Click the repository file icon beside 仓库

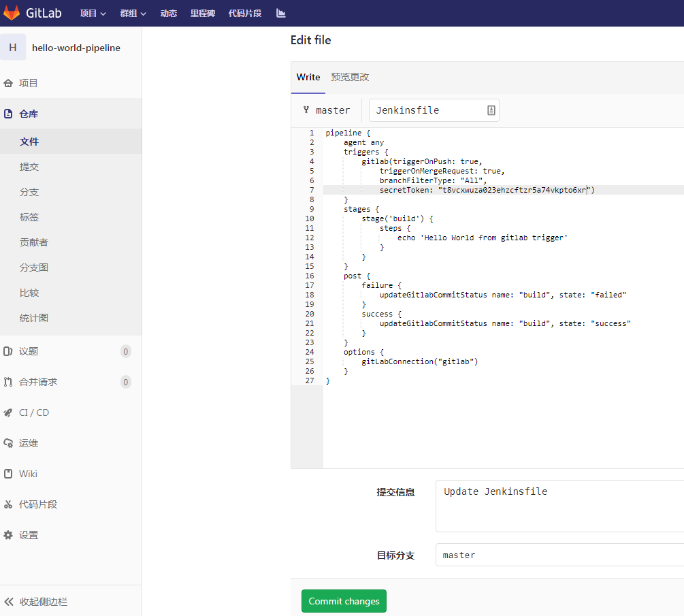(8, 114)
